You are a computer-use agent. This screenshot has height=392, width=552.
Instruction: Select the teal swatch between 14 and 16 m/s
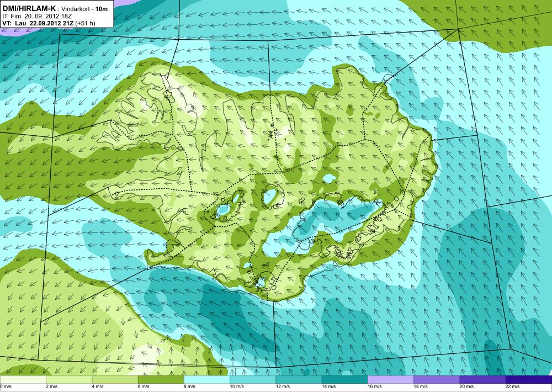coord(345,380)
